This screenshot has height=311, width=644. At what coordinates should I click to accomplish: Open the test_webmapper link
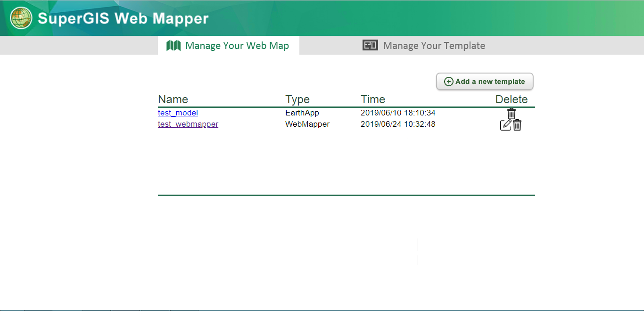point(188,124)
